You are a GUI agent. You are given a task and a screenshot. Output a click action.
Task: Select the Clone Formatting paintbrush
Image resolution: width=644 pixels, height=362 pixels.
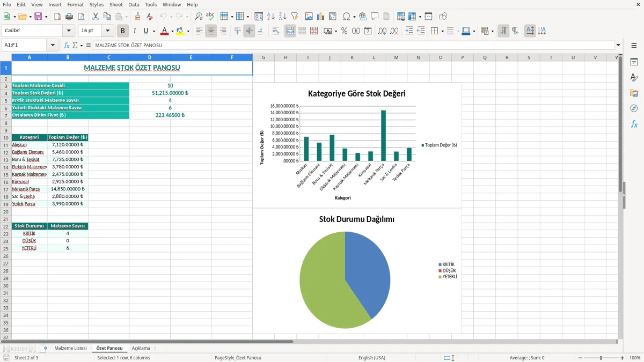(x=138, y=17)
